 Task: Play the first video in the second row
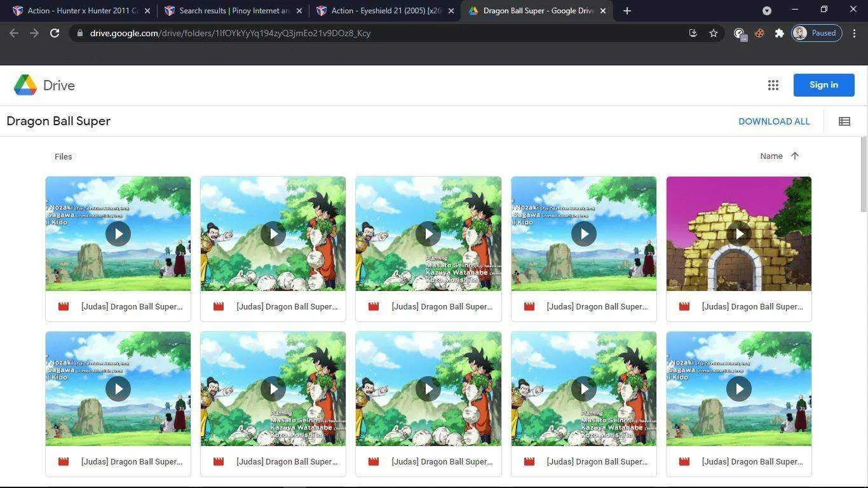click(118, 389)
